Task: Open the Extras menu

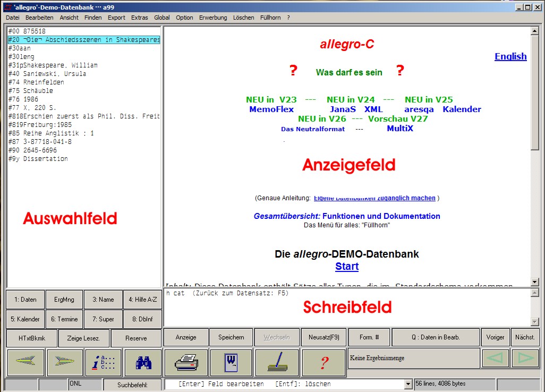Action: coord(139,18)
